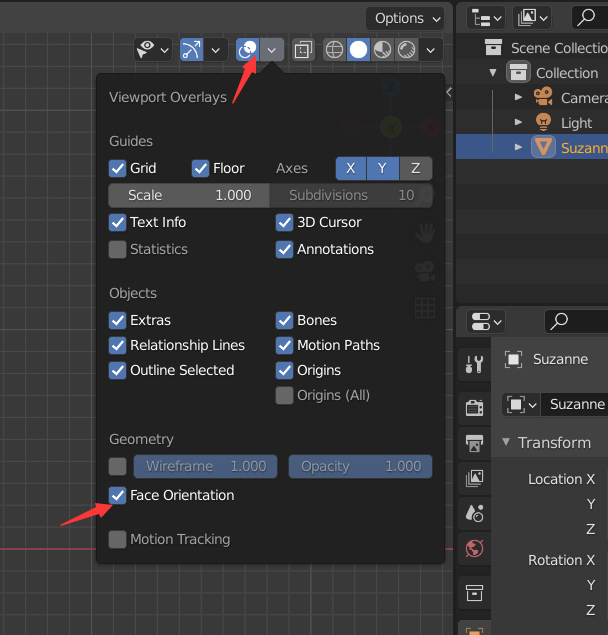The height and width of the screenshot is (635, 608).
Task: Enable the Motion Tracking checkbox
Action: pyautogui.click(x=117, y=540)
